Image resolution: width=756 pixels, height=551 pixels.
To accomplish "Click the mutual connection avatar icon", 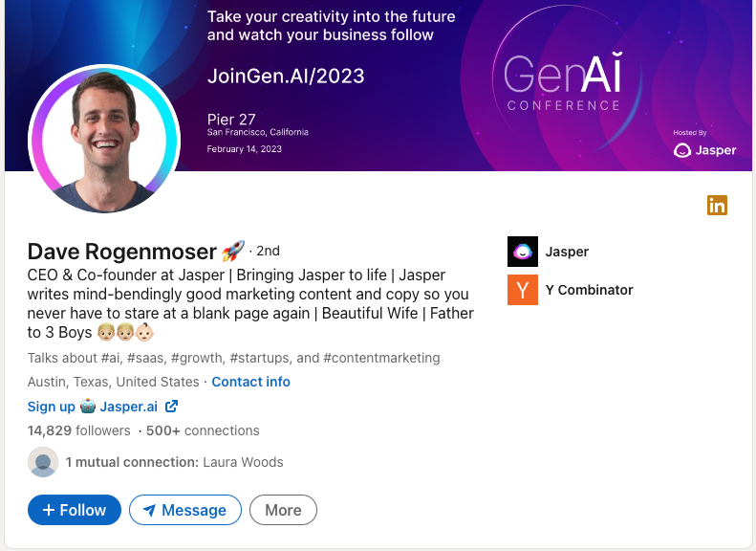I will 43,462.
